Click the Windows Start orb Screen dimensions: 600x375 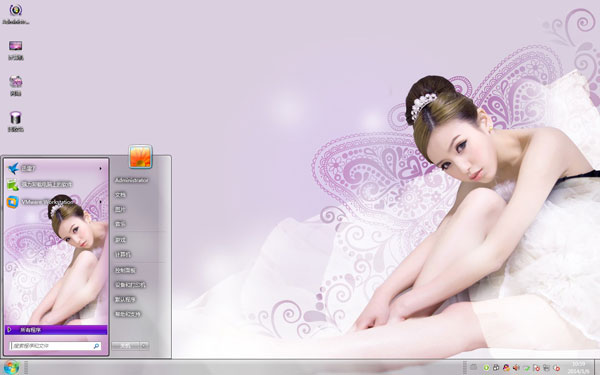(x=11, y=368)
